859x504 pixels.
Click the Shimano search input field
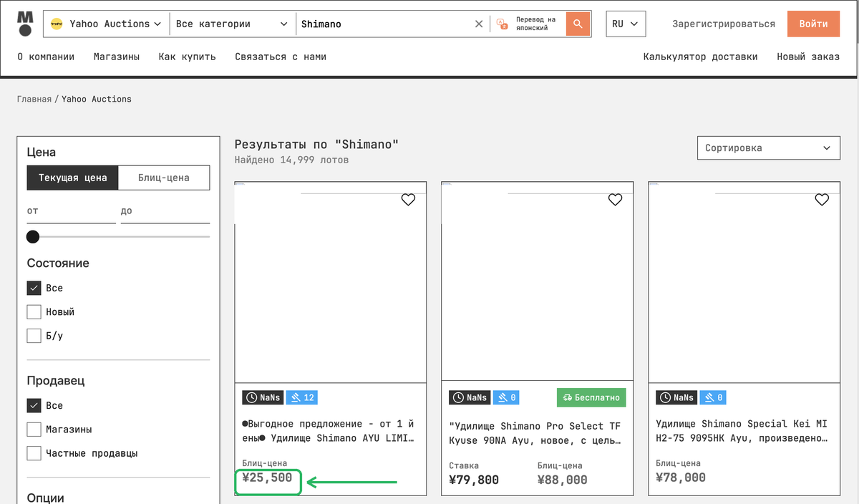385,24
